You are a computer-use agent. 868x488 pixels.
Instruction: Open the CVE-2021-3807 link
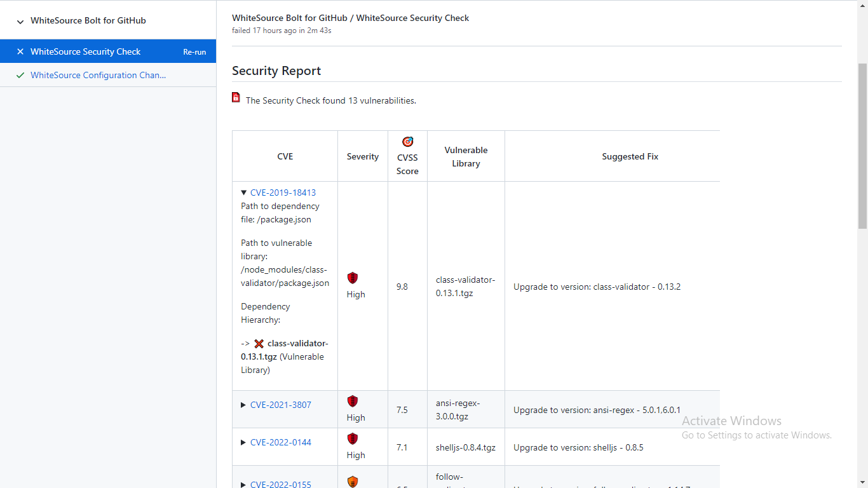pos(281,405)
